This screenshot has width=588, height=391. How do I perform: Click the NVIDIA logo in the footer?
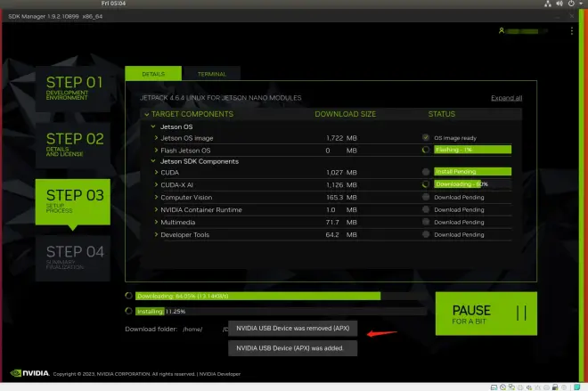29,373
